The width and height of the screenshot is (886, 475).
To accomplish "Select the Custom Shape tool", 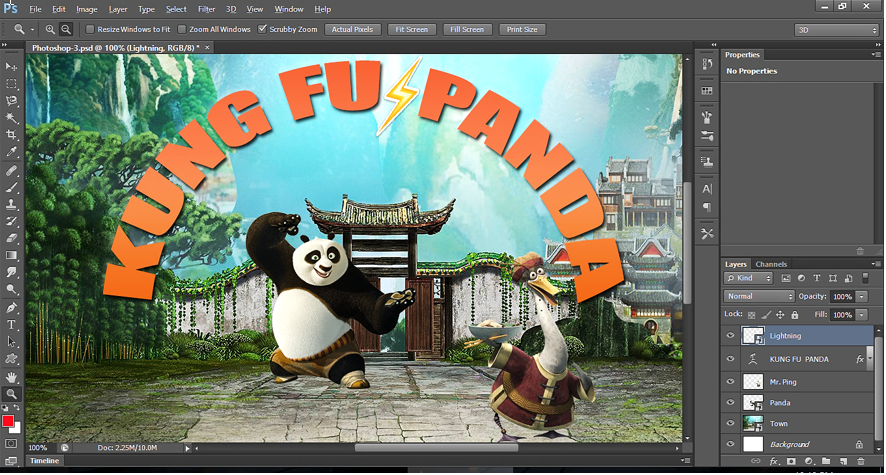I will (11, 359).
